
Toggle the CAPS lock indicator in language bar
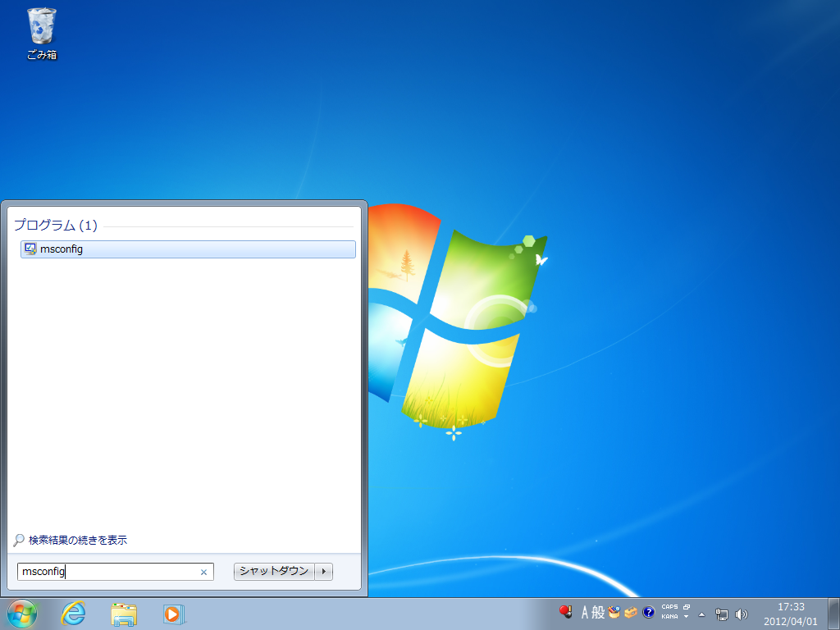pyautogui.click(x=669, y=607)
